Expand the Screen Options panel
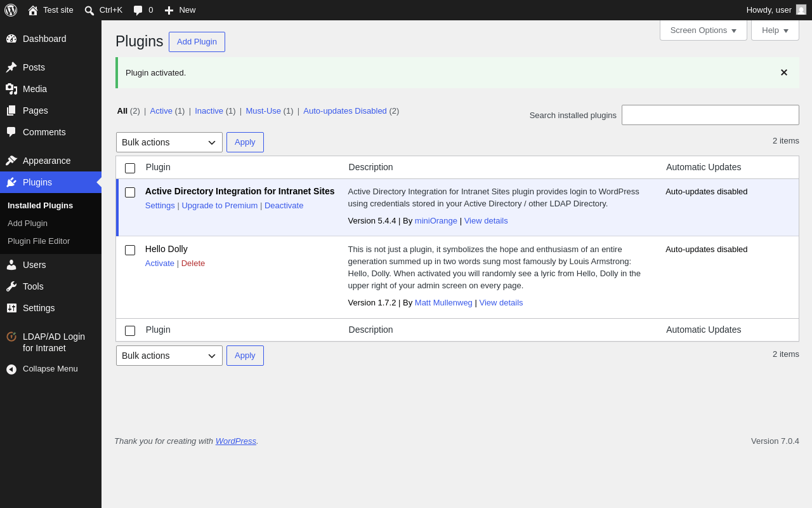Screen dimensions: 812x508 coord(704,30)
